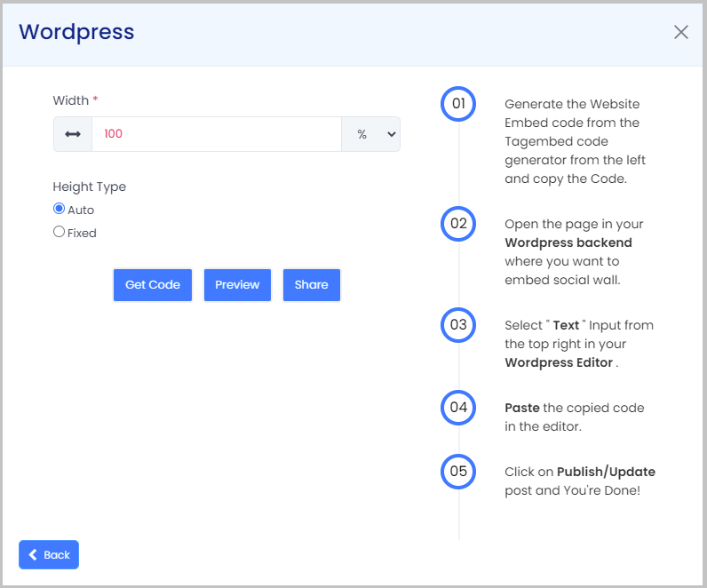
Task: Click the bold 'Wordpress backend' text
Action: [568, 242]
